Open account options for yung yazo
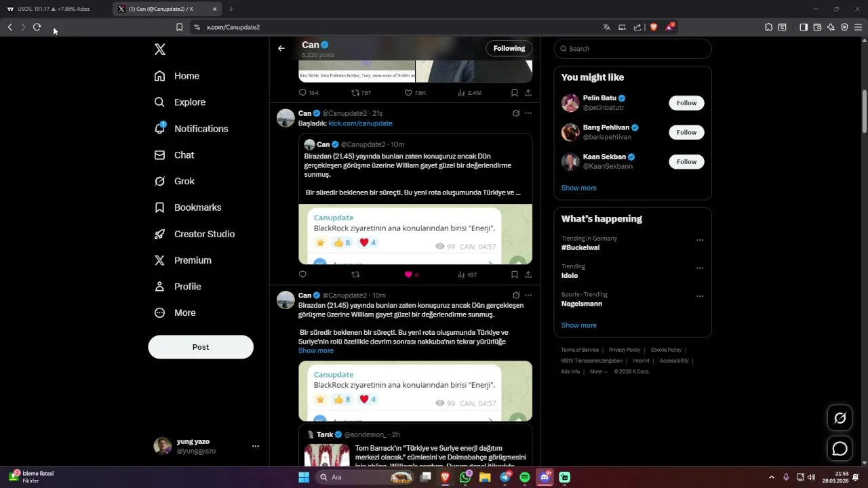Image resolution: width=868 pixels, height=488 pixels. (x=256, y=446)
